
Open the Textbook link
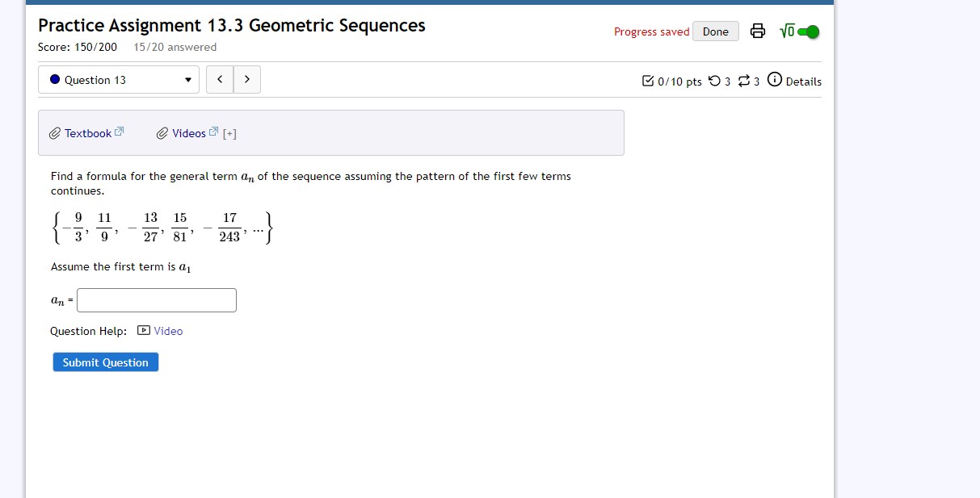click(88, 133)
